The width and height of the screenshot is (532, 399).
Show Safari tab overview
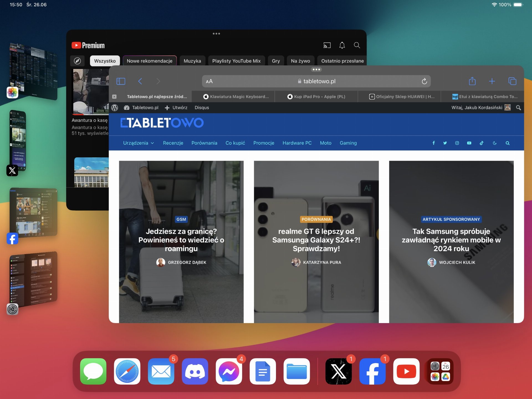512,81
